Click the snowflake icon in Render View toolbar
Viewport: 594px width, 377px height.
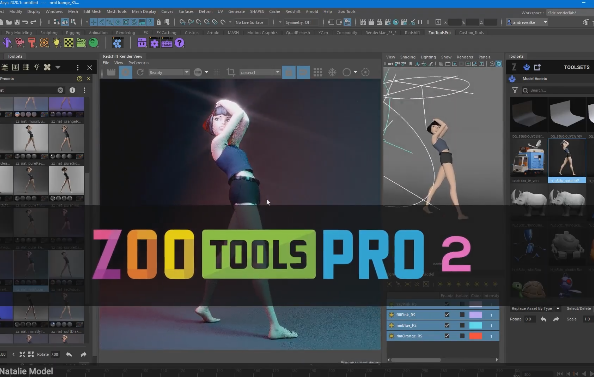[332, 72]
